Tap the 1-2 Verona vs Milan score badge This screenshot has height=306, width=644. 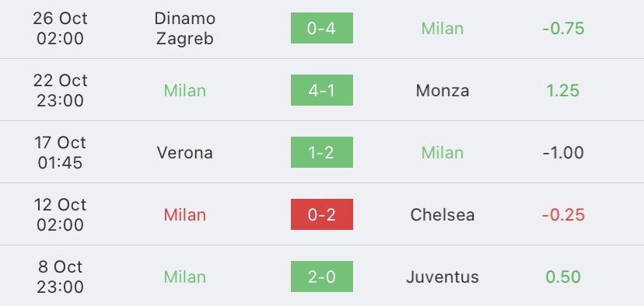(321, 152)
